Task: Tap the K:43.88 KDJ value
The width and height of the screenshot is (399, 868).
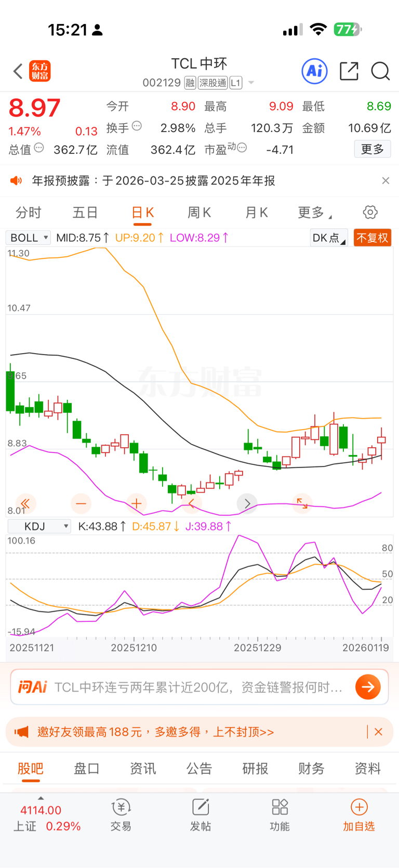Action: (102, 526)
